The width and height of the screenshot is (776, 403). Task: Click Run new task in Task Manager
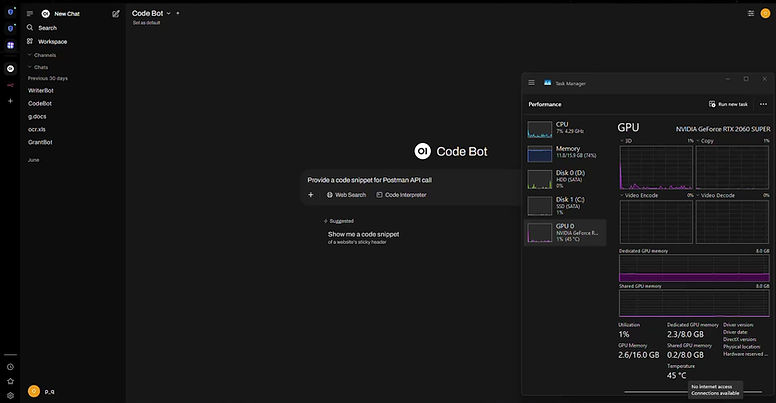[x=728, y=104]
